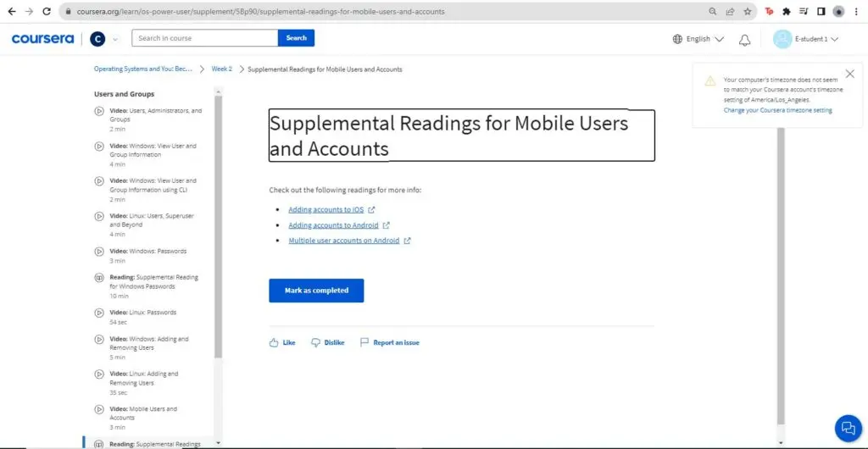Click the Like label
The image size is (868, 449).
click(289, 342)
